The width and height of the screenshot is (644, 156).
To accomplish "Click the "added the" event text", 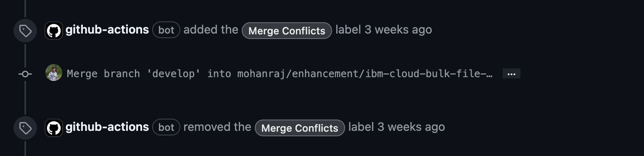I will pyautogui.click(x=211, y=30).
